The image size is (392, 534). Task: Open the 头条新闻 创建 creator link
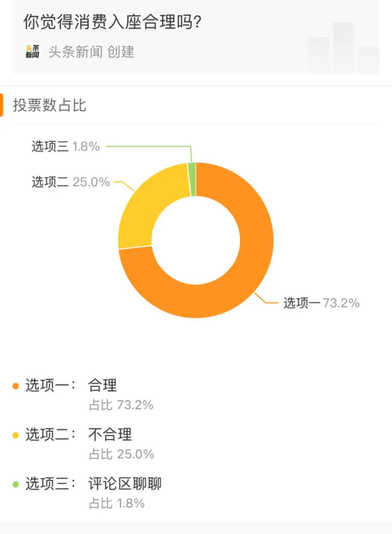pyautogui.click(x=91, y=52)
